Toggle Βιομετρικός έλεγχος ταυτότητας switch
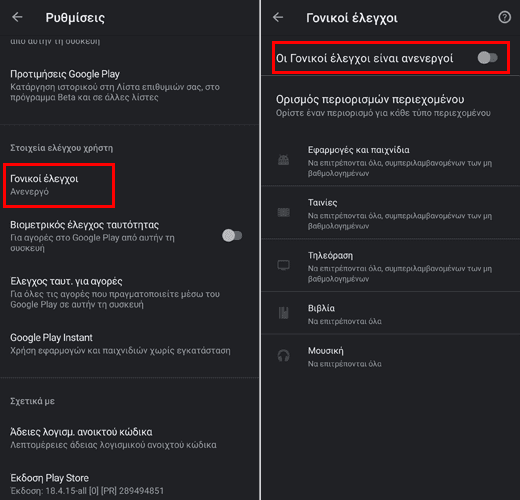The height and width of the screenshot is (500, 520). pyautogui.click(x=232, y=236)
